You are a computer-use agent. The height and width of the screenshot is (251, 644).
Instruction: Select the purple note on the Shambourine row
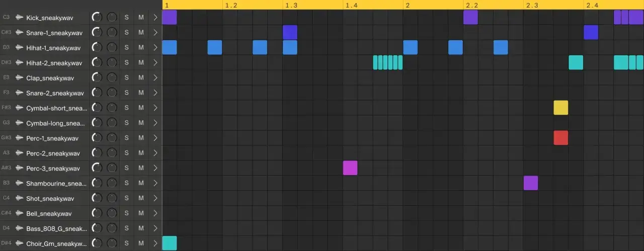[531, 183]
